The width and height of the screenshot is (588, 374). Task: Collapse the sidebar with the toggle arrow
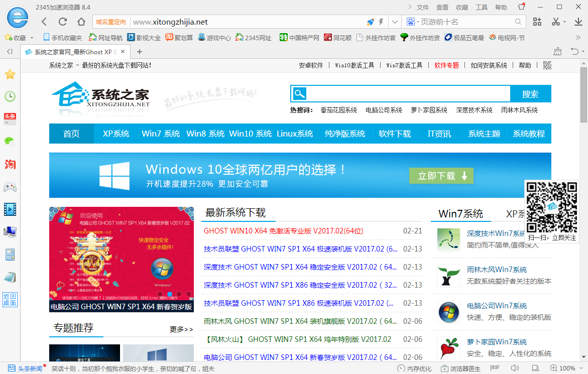tap(10, 51)
